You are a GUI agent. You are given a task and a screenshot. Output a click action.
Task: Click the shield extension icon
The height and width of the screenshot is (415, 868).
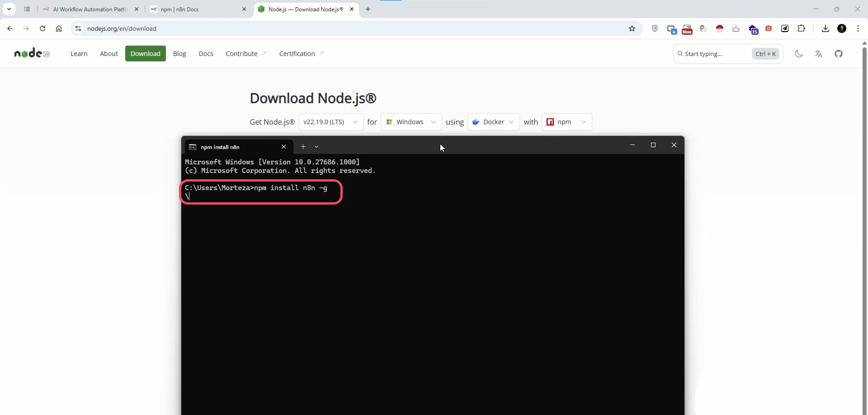tap(655, 28)
